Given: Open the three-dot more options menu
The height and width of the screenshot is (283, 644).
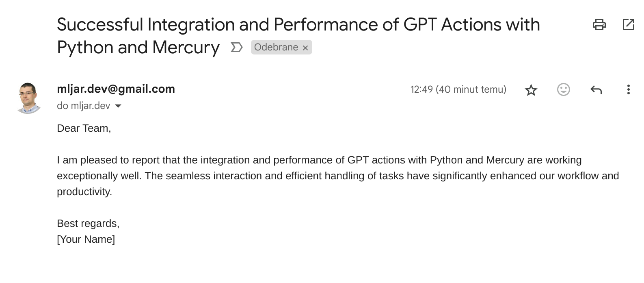Looking at the screenshot, I should pos(628,89).
